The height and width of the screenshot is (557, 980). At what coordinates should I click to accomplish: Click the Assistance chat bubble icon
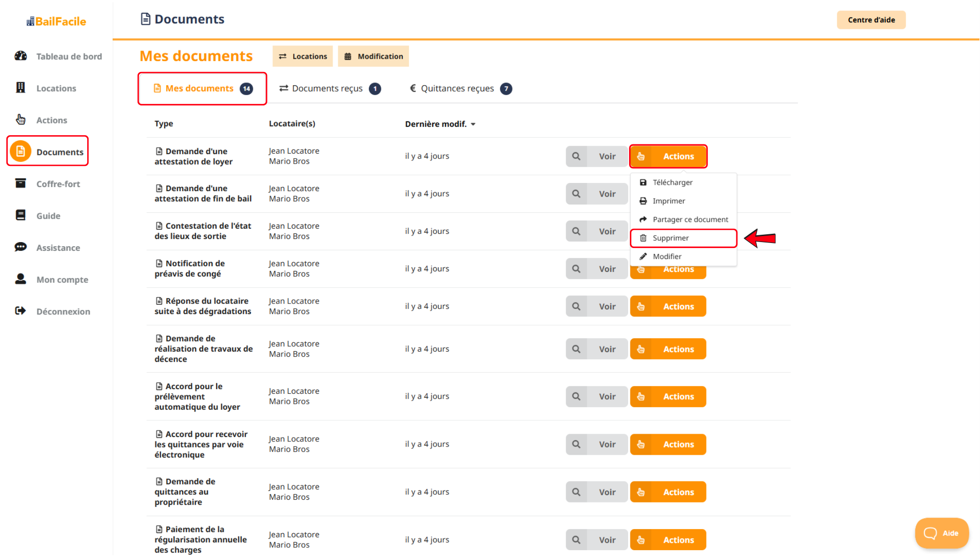point(21,247)
